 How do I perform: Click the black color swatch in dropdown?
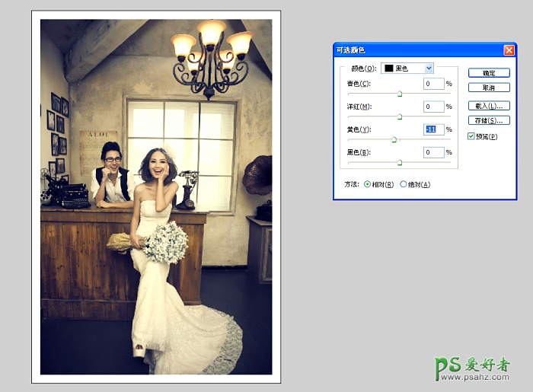click(x=388, y=68)
